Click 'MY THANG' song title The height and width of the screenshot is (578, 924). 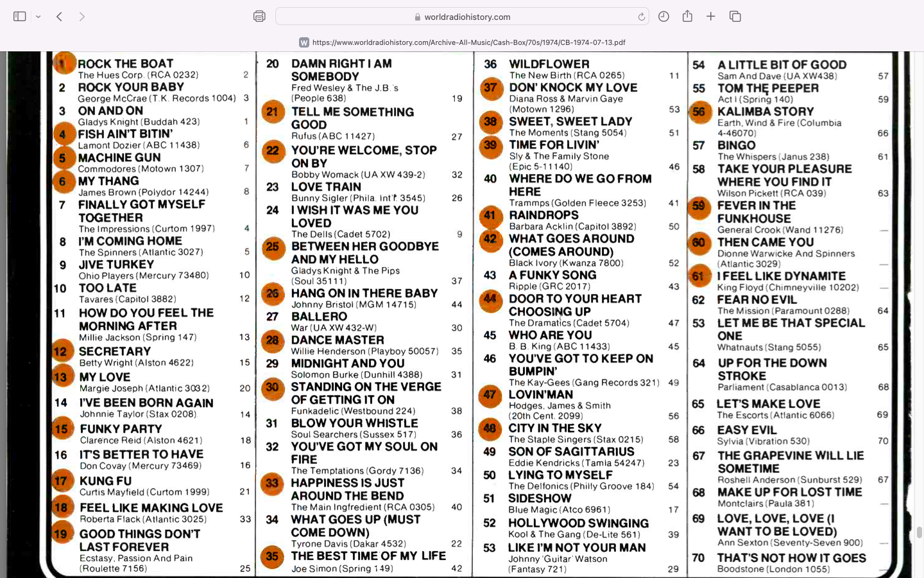pyautogui.click(x=108, y=181)
